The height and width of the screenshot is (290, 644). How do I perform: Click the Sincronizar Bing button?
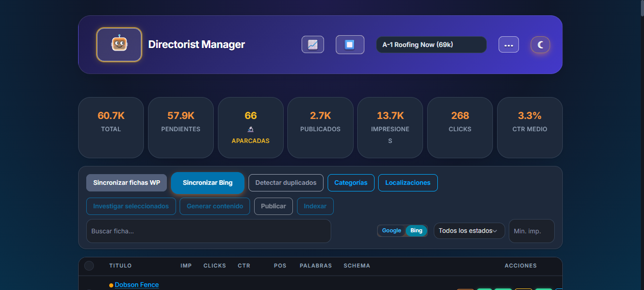(208, 183)
